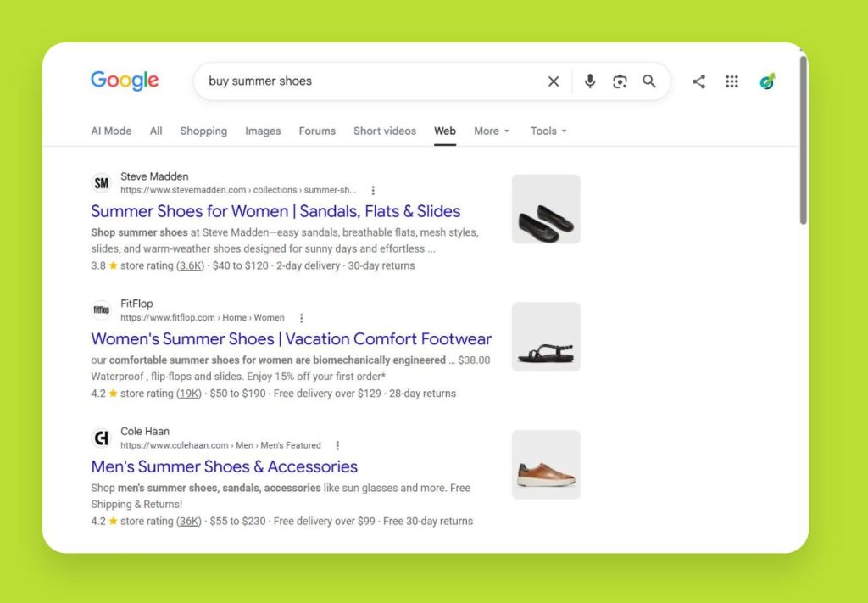Submit search using magnifying glass icon
Viewport: 868px width, 603px height.
coord(649,81)
